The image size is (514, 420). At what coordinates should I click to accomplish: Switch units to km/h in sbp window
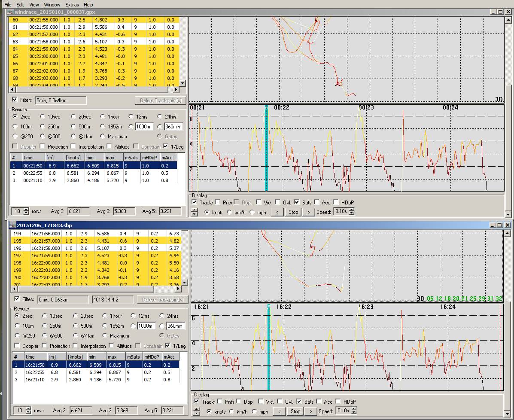(x=232, y=411)
